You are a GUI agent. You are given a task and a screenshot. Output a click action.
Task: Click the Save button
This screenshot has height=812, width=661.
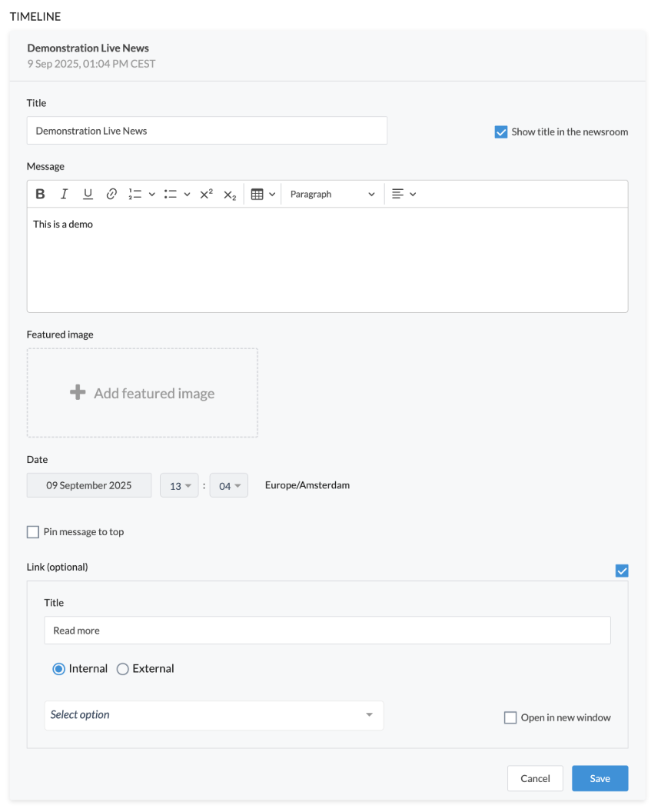pyautogui.click(x=600, y=778)
